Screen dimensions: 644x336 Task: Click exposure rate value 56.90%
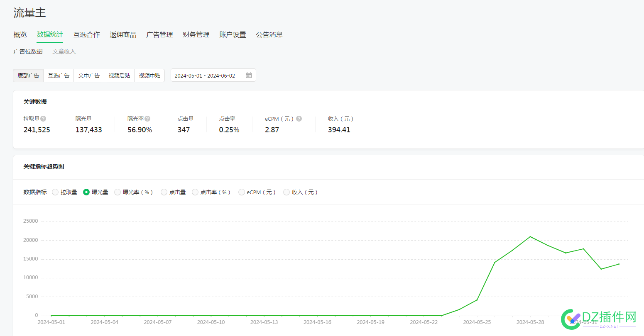(140, 130)
